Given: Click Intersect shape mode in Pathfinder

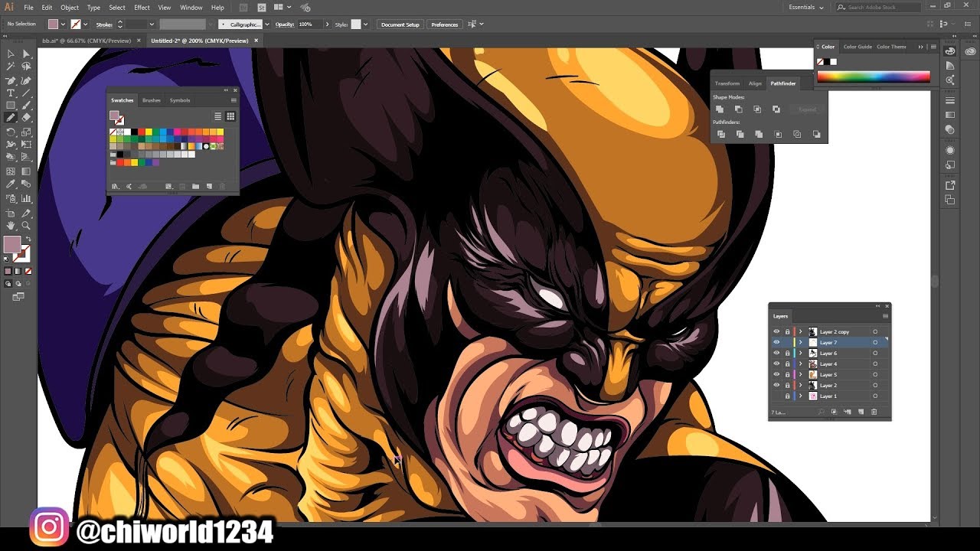Looking at the screenshot, I should click(x=757, y=109).
